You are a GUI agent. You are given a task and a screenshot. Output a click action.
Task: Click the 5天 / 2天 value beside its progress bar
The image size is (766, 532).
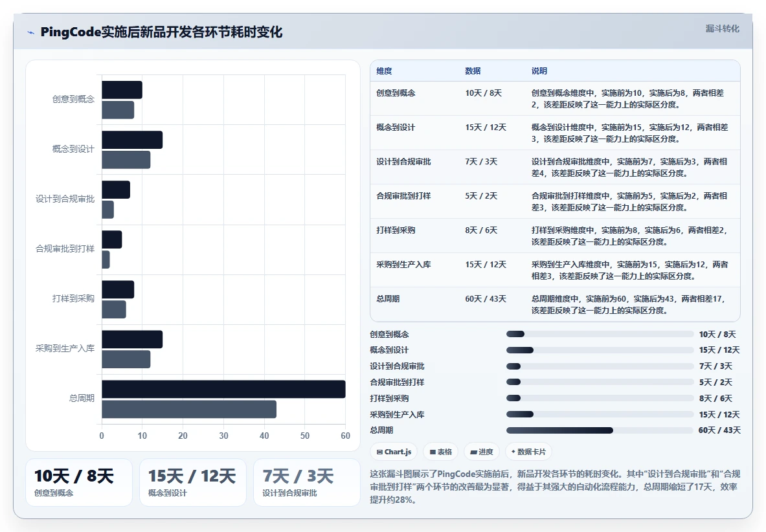point(715,382)
